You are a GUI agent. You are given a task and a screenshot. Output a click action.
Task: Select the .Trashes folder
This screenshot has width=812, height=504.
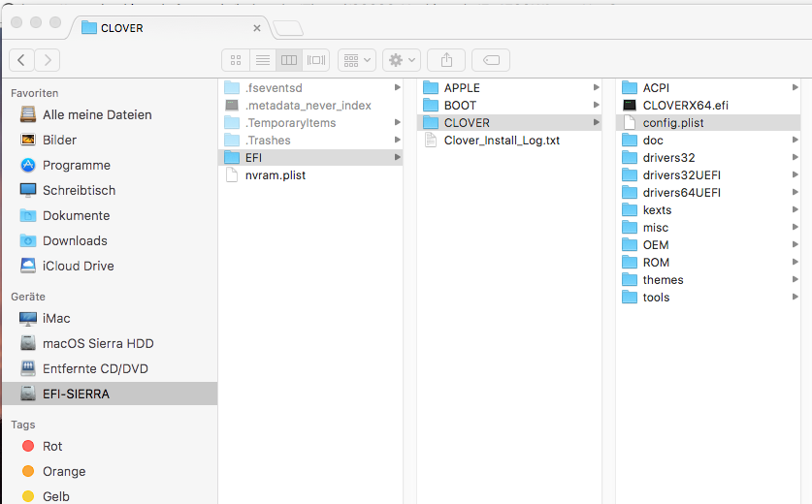[310, 141]
